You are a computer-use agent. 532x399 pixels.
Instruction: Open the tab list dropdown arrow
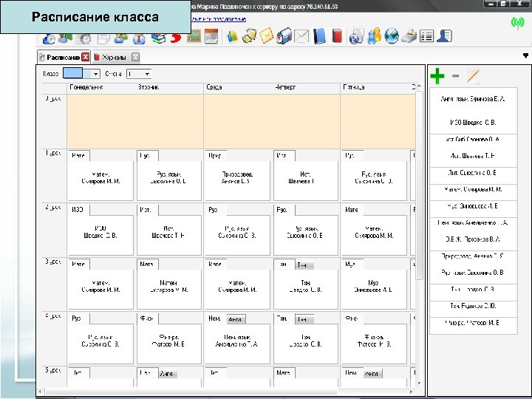[525, 55]
